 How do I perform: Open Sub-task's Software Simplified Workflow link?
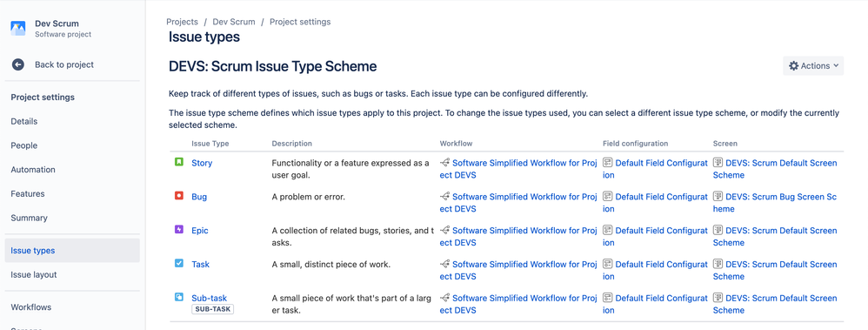pyautogui.click(x=518, y=304)
